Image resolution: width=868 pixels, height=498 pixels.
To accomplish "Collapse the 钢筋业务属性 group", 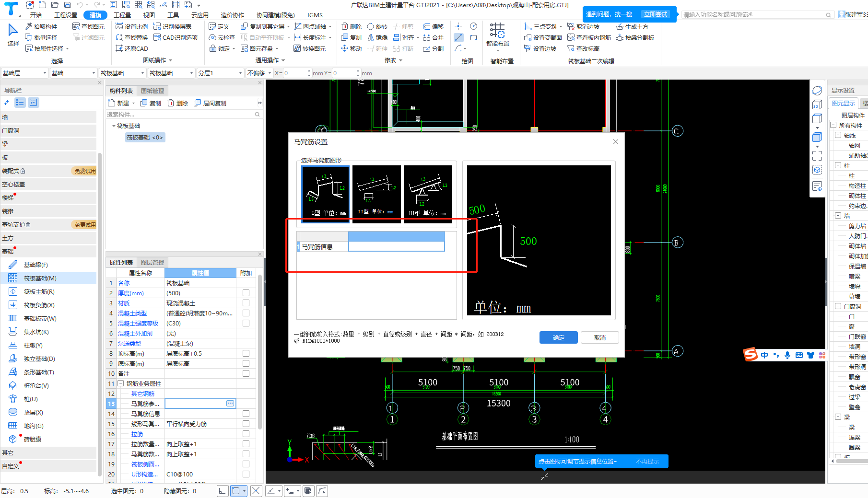I will point(121,383).
